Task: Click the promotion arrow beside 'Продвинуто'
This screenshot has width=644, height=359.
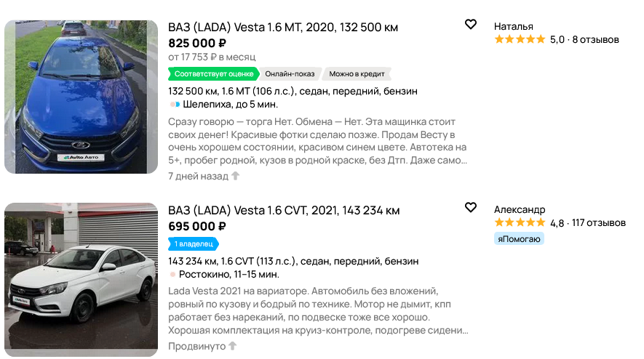Action: click(233, 346)
